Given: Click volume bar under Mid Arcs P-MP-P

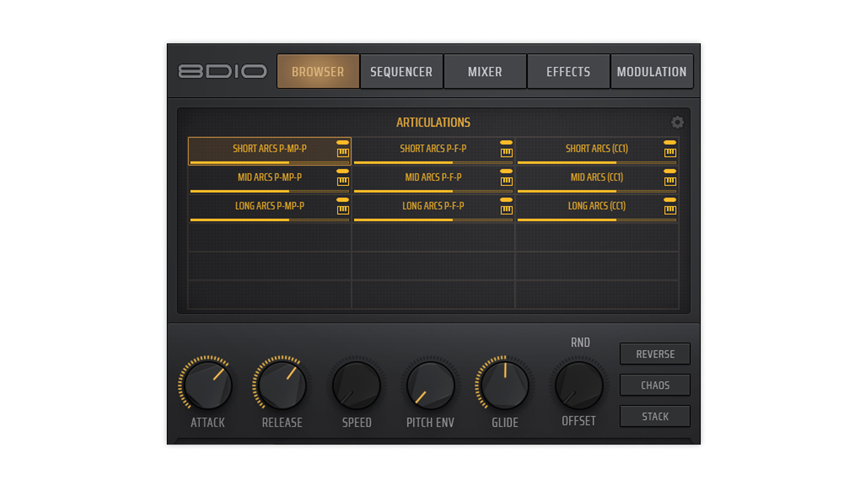Looking at the screenshot, I should (x=269, y=191).
